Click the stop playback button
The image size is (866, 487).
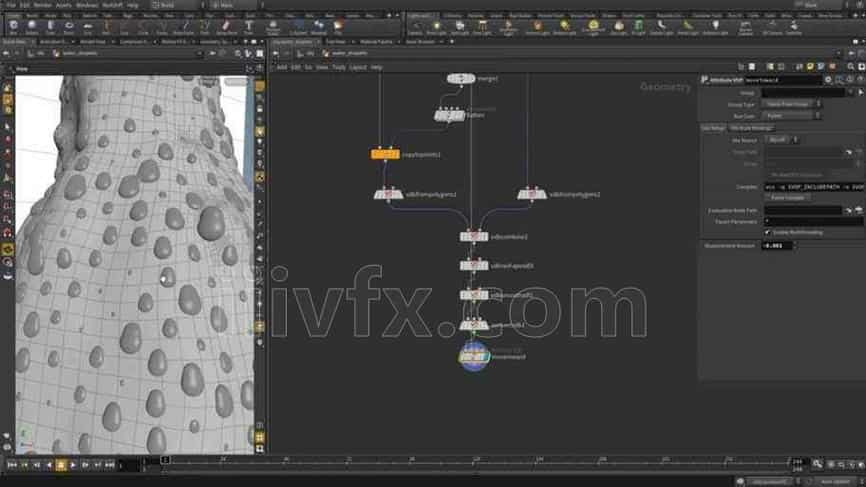click(61, 465)
